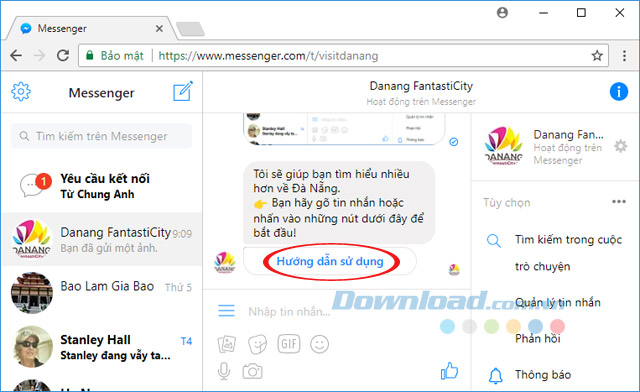This screenshot has width=640, height=392.
Task: Click the Danang FantastiCity logo in info panel
Action: [x=504, y=146]
